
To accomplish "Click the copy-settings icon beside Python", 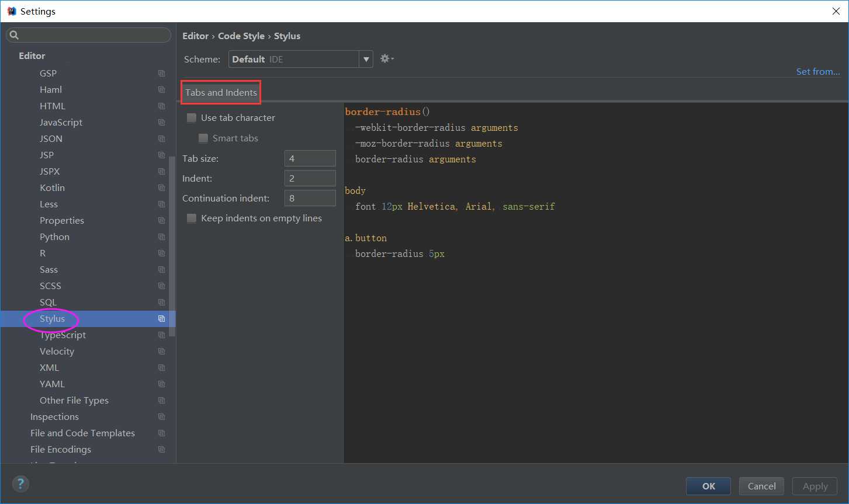I will (161, 237).
